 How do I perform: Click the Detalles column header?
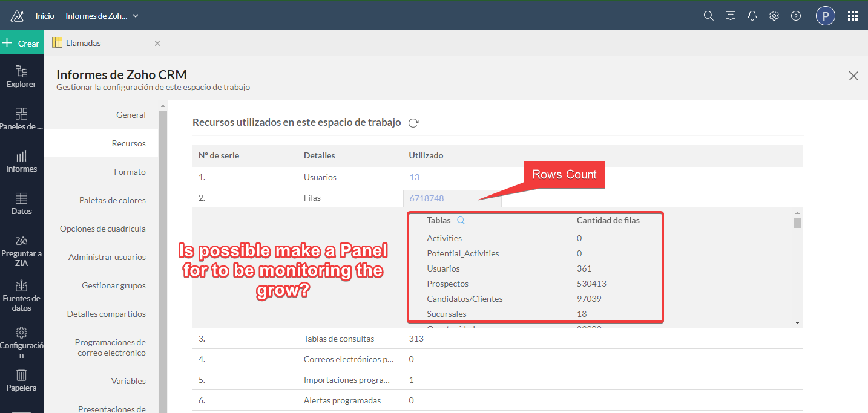[319, 155]
